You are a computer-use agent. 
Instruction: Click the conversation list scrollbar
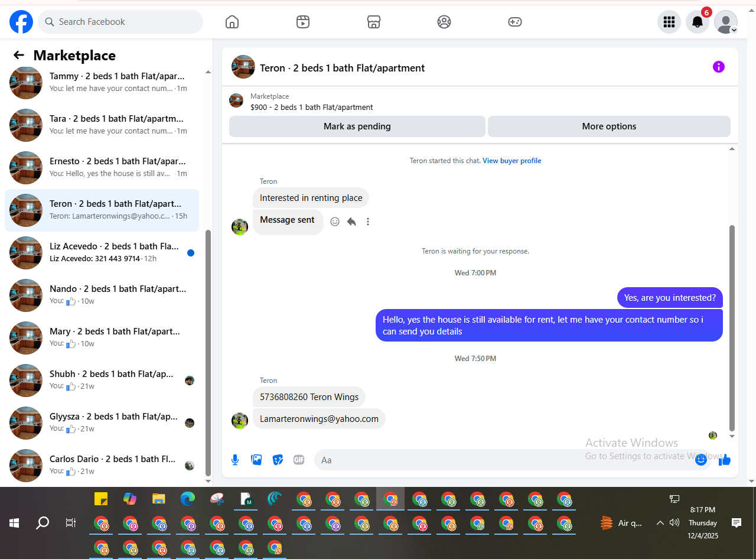coord(208,352)
